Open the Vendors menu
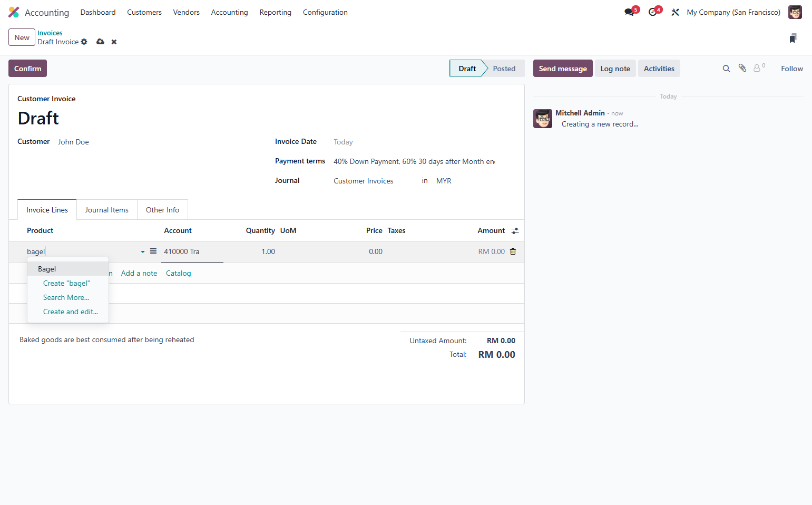 [x=187, y=12]
